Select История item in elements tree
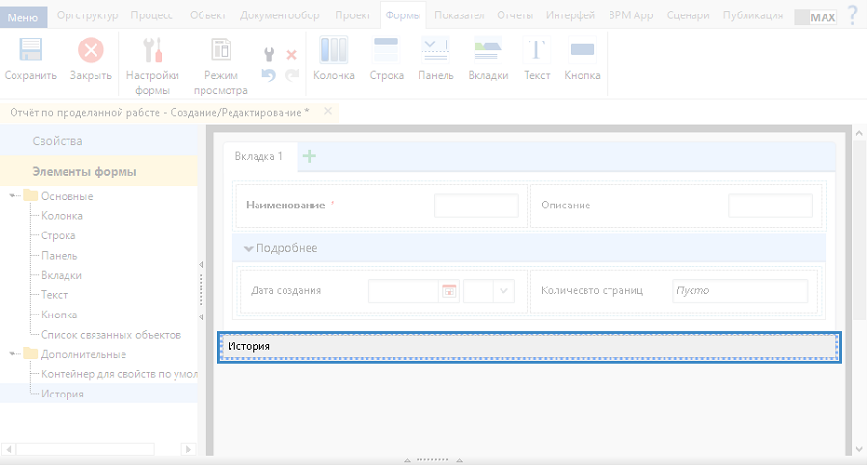Image resolution: width=868 pixels, height=466 pixels. click(63, 394)
